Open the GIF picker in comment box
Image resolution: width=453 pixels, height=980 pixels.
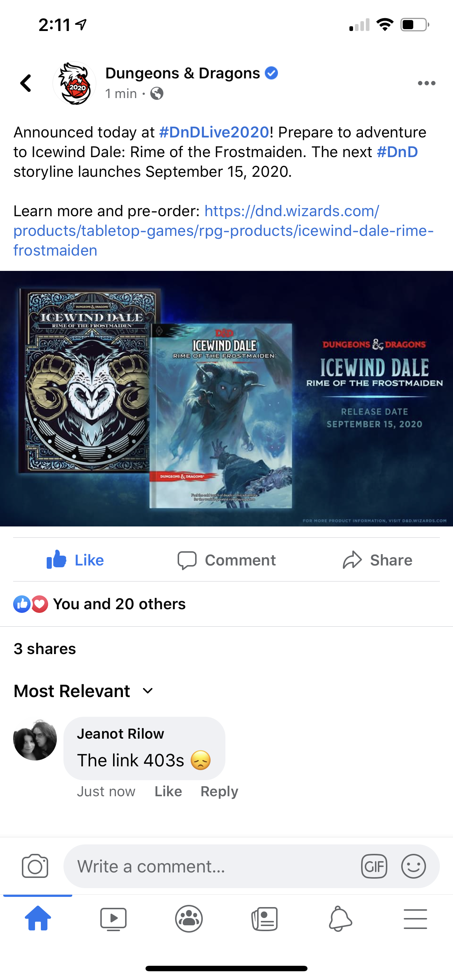coord(374,866)
